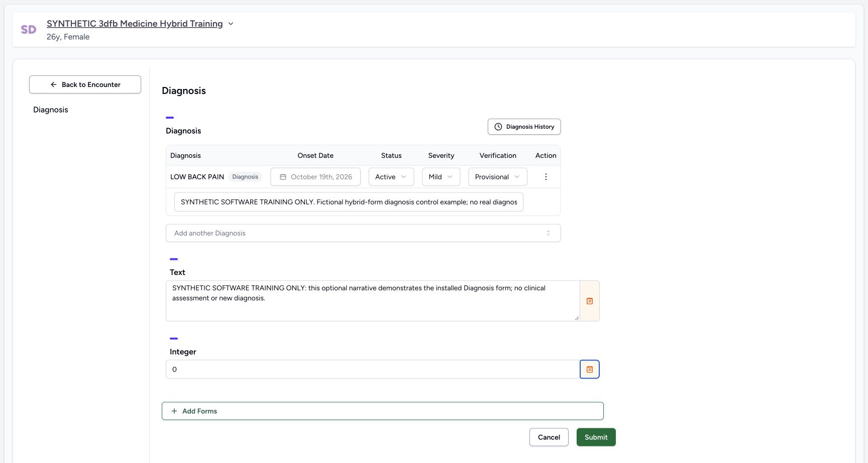Screen dimensions: 868x463
Task: Click the Integer input field
Action: (x=373, y=369)
